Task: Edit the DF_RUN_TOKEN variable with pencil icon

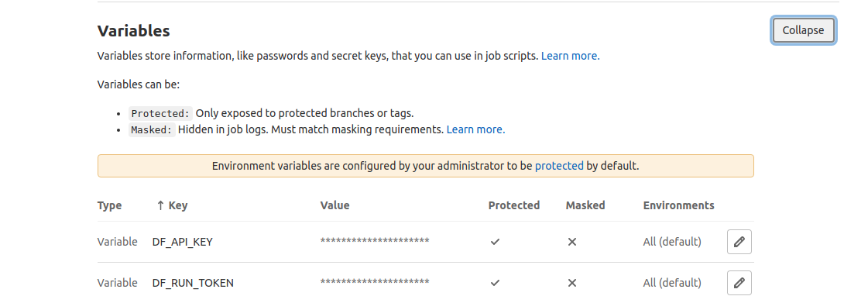Action: [739, 283]
